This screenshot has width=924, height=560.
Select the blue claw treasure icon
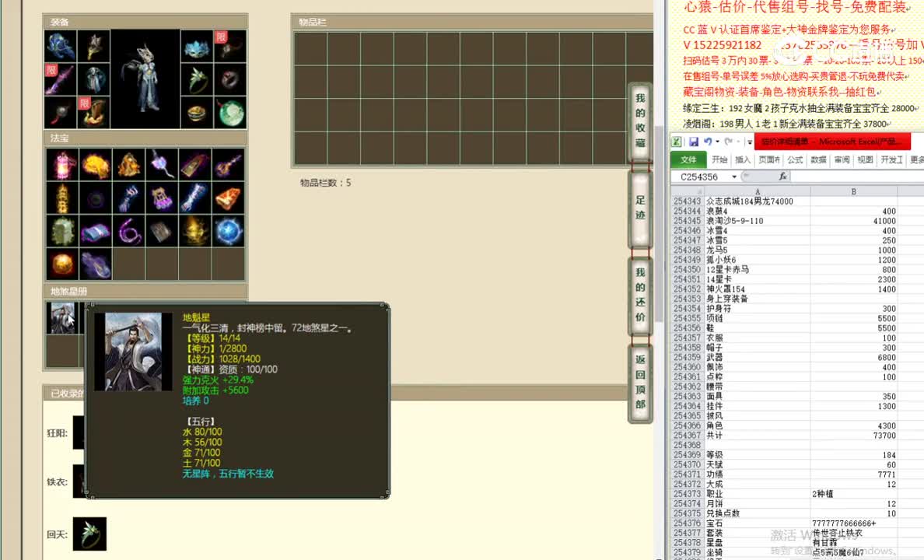[128, 198]
